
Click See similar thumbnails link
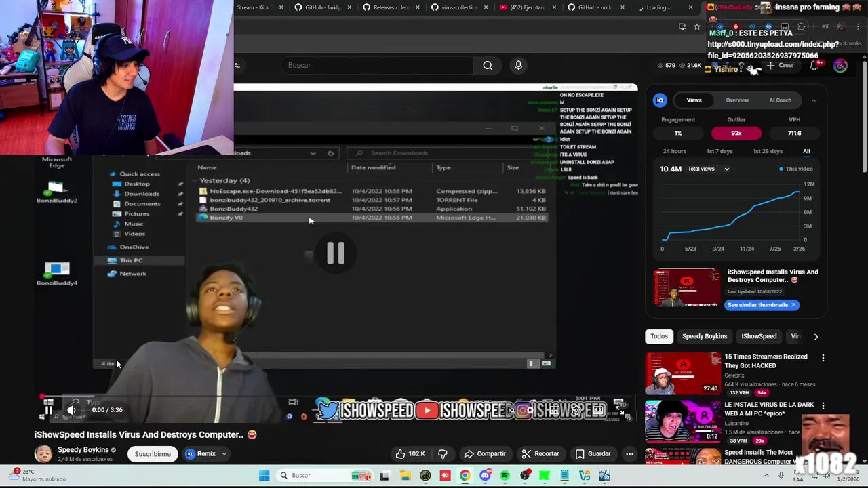762,305
